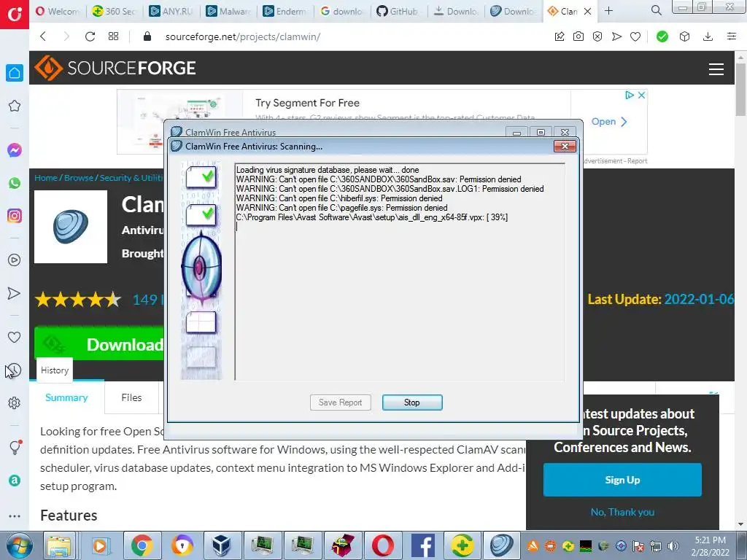The image size is (747, 560).
Task: Open Chrome from the taskbar
Action: coord(142,545)
